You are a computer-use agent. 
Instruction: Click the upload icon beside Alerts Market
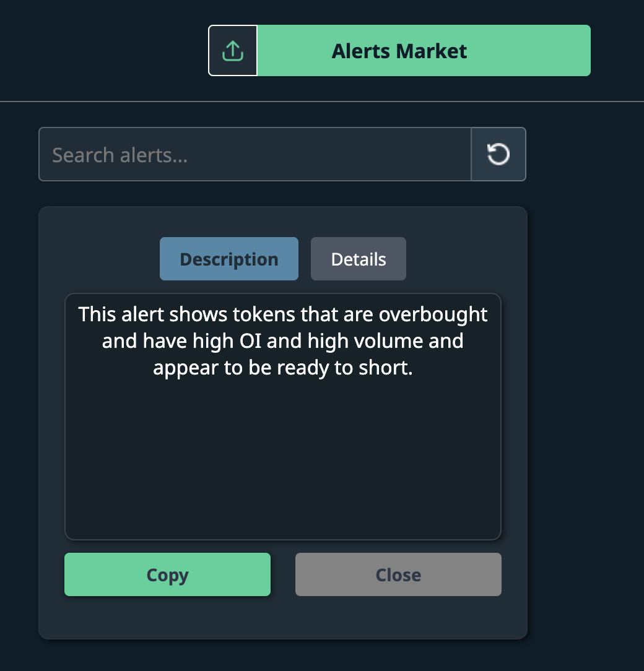coord(233,51)
